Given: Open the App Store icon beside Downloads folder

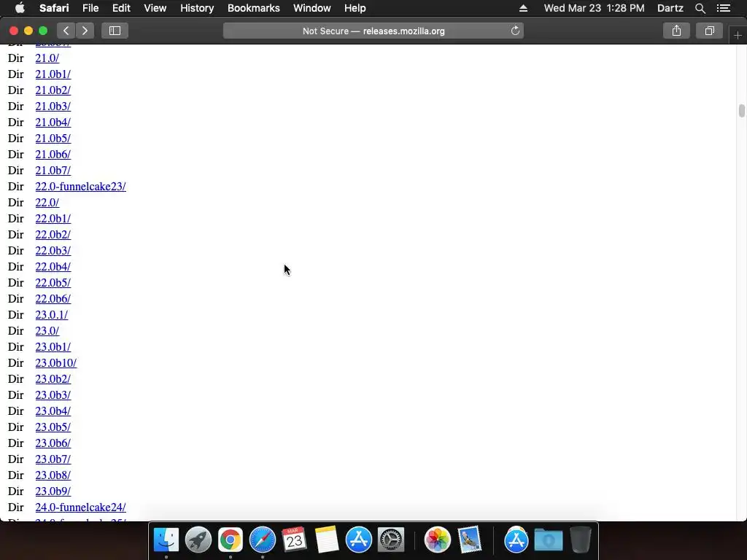Looking at the screenshot, I should (516, 540).
